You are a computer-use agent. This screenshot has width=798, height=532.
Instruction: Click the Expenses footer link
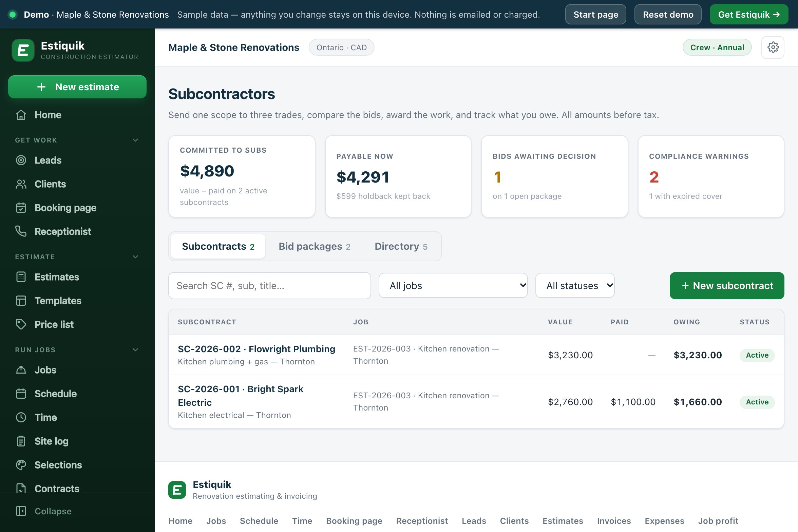(x=664, y=521)
